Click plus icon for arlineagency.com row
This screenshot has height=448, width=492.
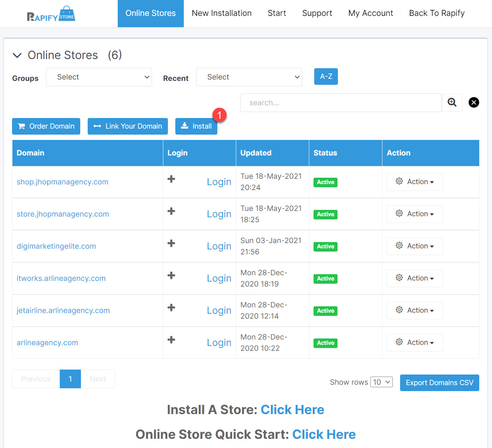pyautogui.click(x=171, y=340)
